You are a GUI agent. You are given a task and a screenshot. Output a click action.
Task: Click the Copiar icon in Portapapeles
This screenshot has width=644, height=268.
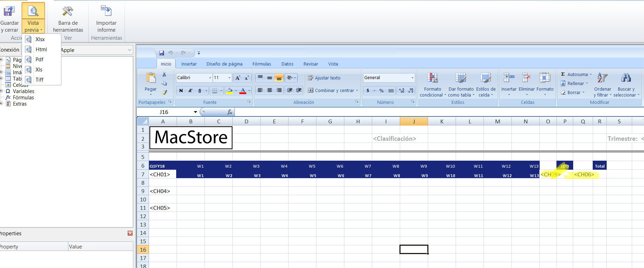click(164, 83)
